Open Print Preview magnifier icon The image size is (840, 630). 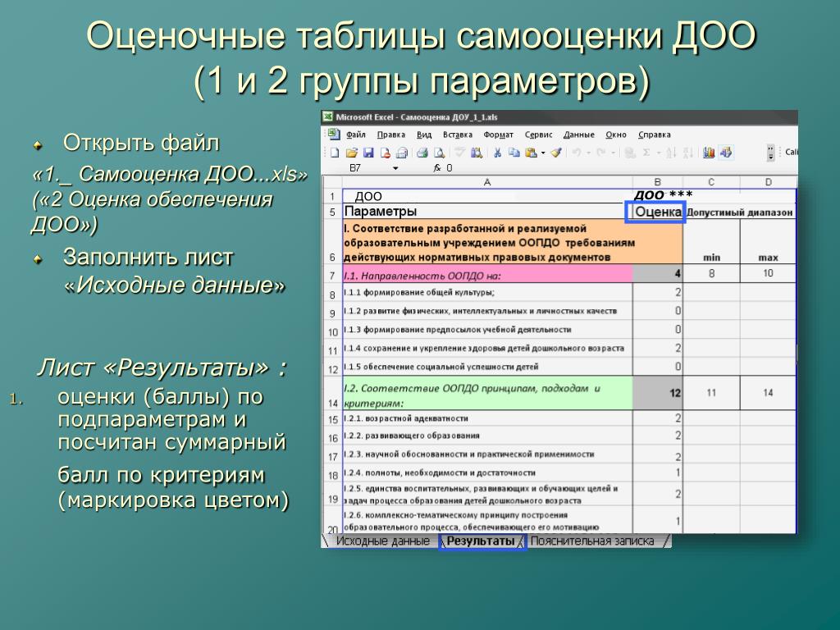pyautogui.click(x=440, y=153)
